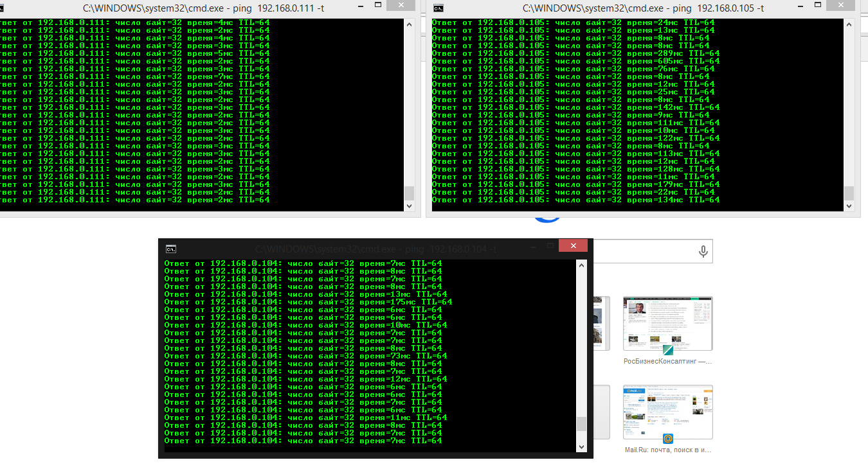This screenshot has width=868, height=476.
Task: Click the 'Mail.Ru: почта, поиск в и...' caption
Action: [x=668, y=450]
